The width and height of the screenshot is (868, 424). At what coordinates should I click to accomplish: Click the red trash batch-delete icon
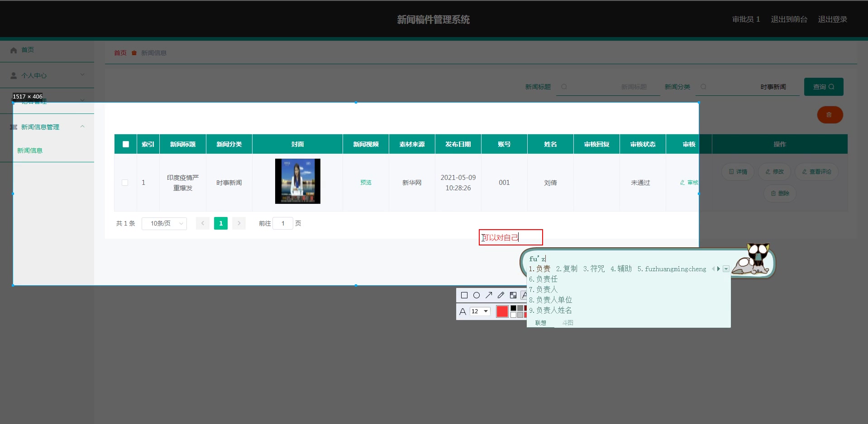pyautogui.click(x=830, y=115)
